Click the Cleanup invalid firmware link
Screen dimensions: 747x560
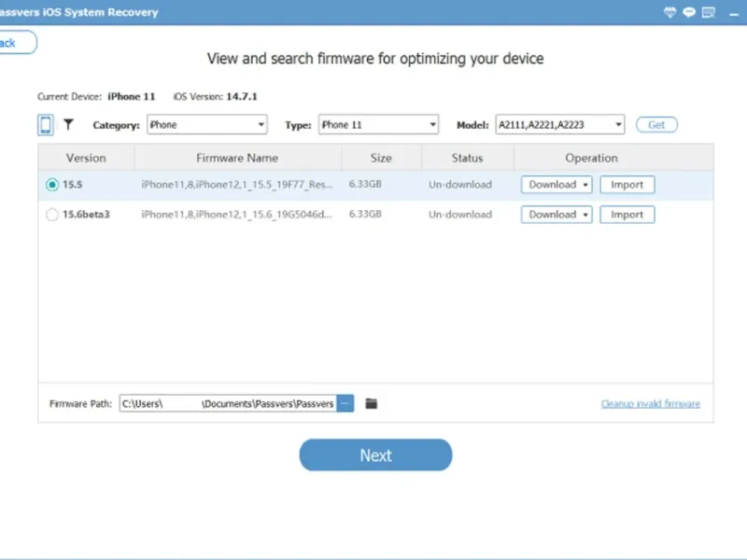(x=650, y=404)
